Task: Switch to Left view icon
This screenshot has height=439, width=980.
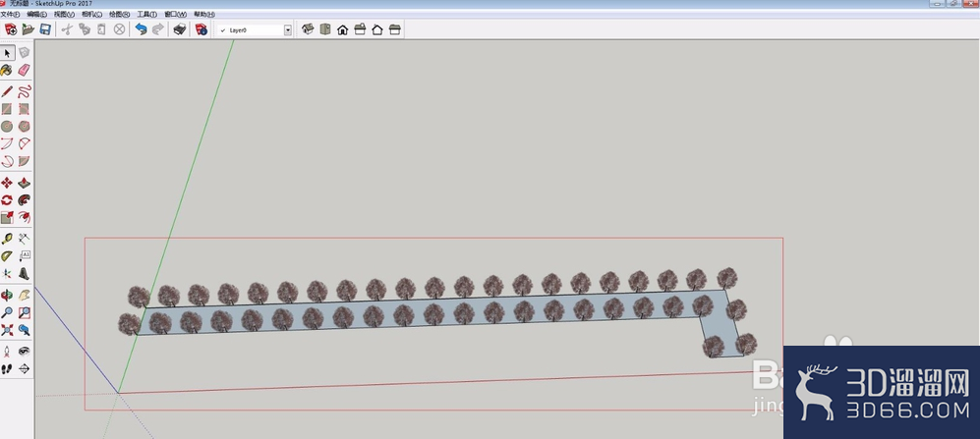Action: coord(394,29)
